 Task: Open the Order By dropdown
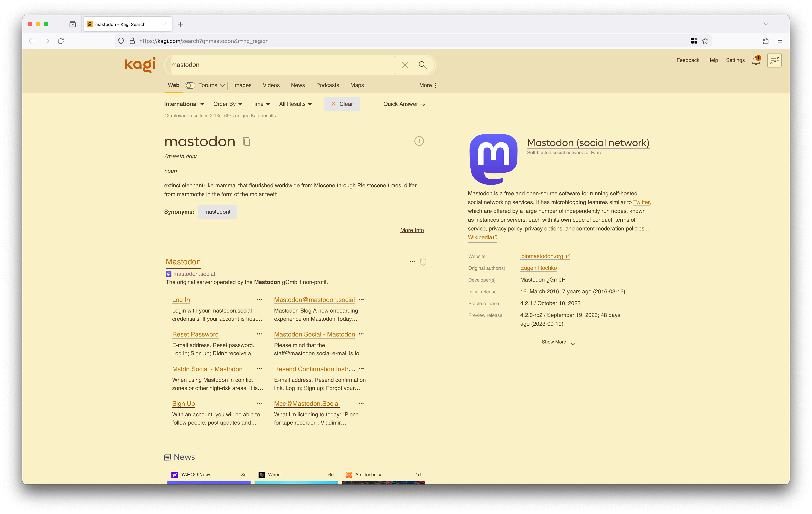pos(228,104)
